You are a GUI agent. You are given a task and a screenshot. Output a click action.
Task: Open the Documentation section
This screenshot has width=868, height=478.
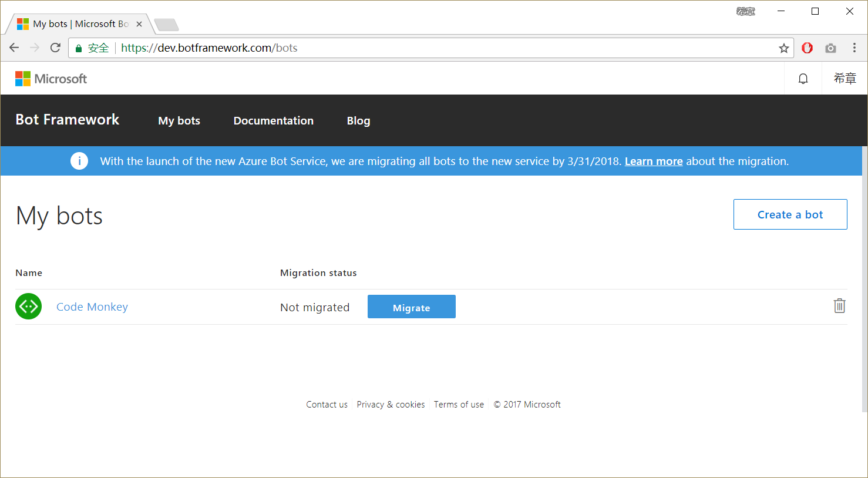coord(273,120)
